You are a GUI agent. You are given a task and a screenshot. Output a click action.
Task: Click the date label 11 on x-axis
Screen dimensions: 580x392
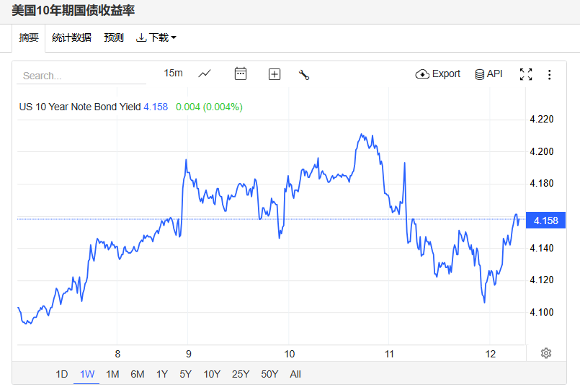pos(389,354)
